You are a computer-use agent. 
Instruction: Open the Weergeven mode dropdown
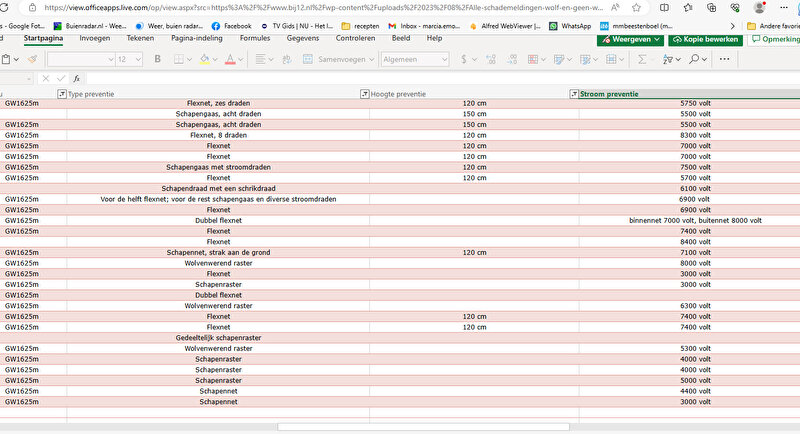[631, 39]
